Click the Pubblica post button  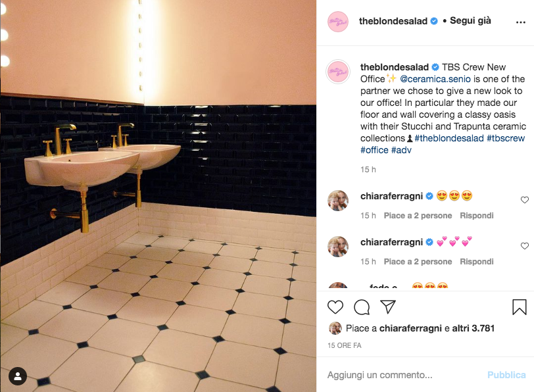[x=506, y=375]
